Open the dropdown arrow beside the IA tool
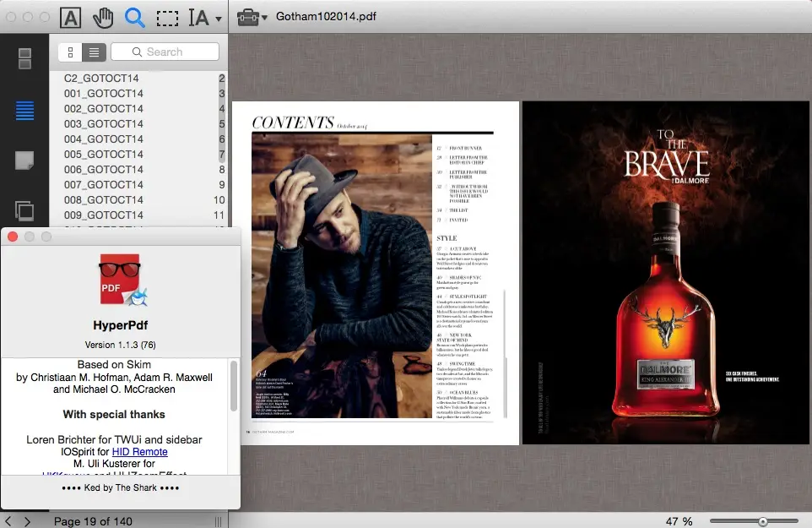812x528 pixels. click(x=219, y=19)
